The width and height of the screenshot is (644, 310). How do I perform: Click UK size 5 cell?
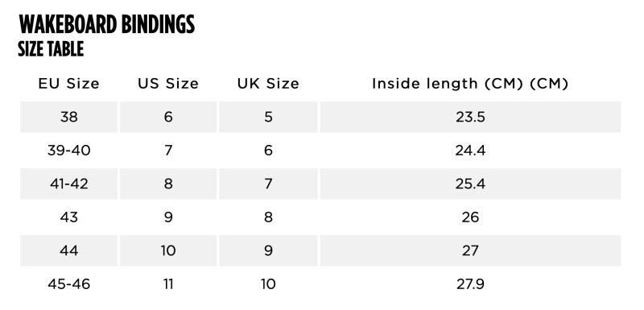[x=268, y=117]
